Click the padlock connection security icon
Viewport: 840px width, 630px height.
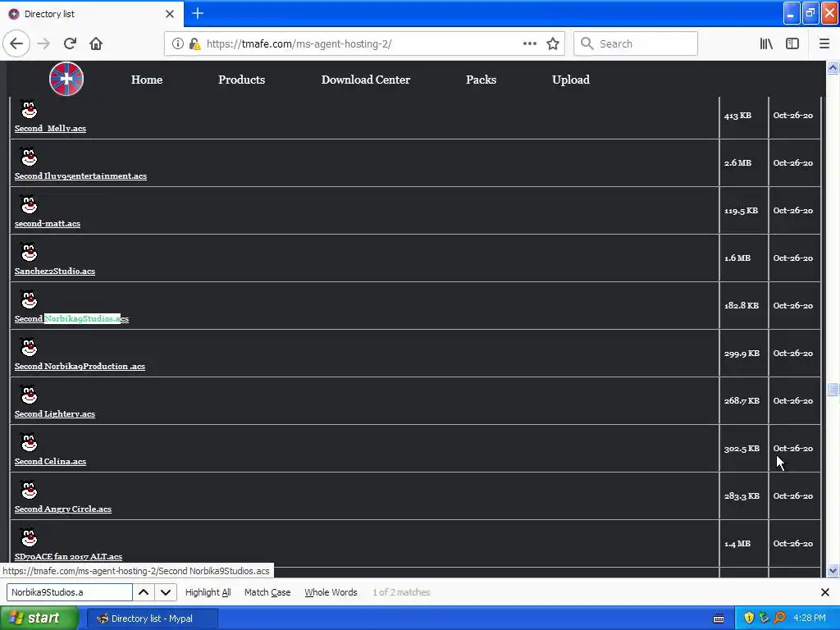click(194, 43)
